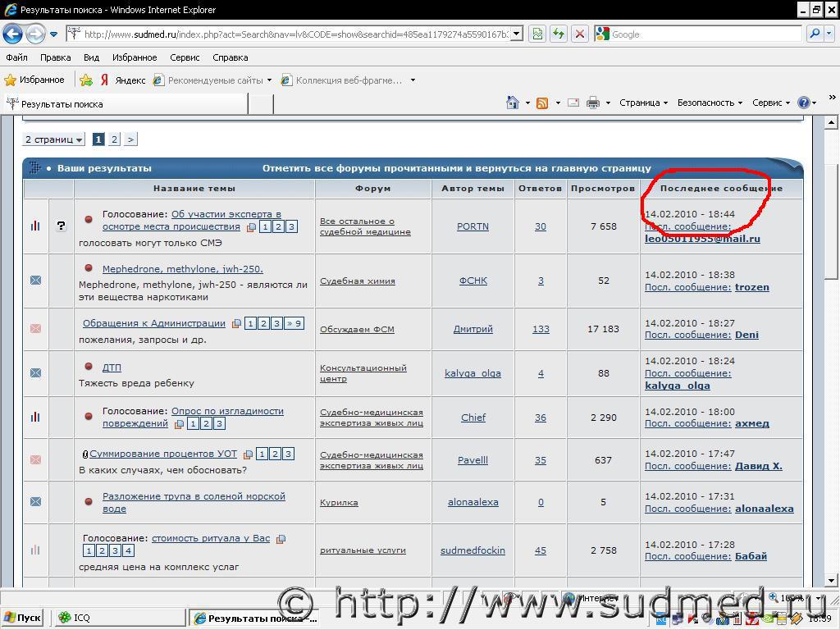Click the Print icon in command bar
Image resolution: width=840 pixels, height=630 pixels.
coord(593,103)
